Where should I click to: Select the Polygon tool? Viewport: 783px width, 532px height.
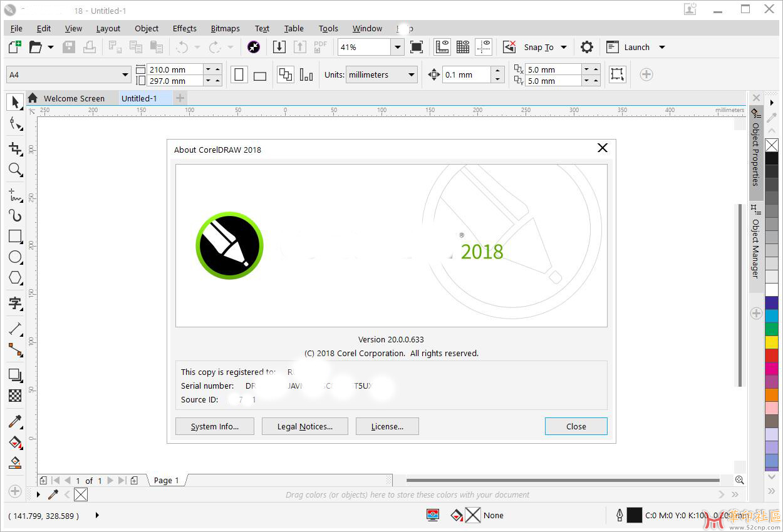click(x=16, y=277)
